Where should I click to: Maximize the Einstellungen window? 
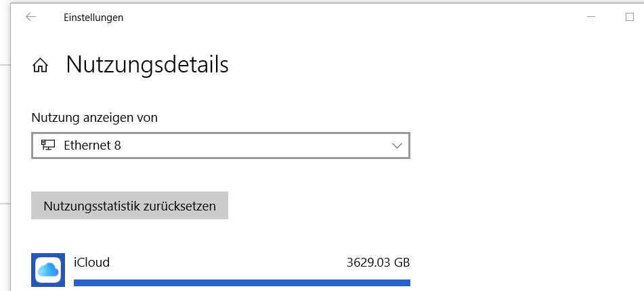[x=629, y=18]
